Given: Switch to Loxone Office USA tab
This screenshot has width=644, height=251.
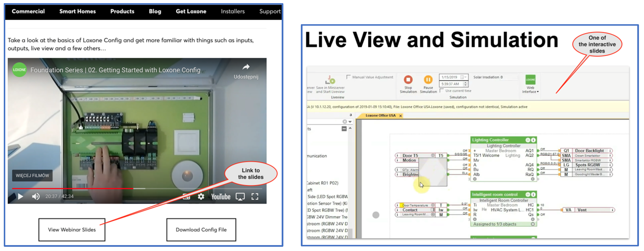Looking at the screenshot, I should (380, 116).
